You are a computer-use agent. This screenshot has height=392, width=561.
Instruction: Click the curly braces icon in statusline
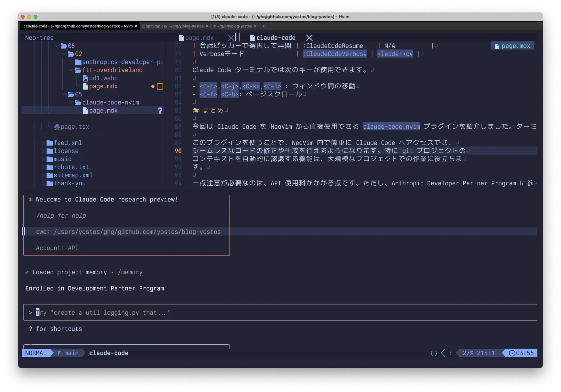(434, 353)
